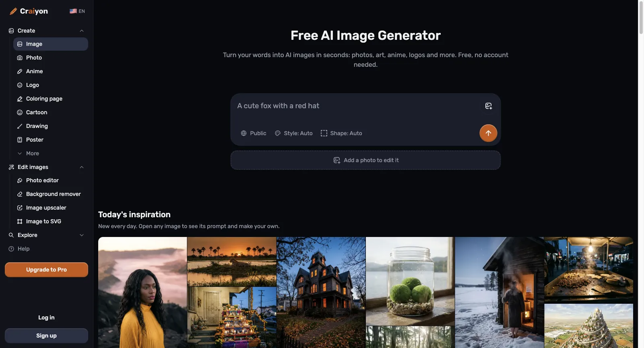Image resolution: width=644 pixels, height=348 pixels.
Task: Click the add image icon in prompt box
Action: tap(489, 106)
